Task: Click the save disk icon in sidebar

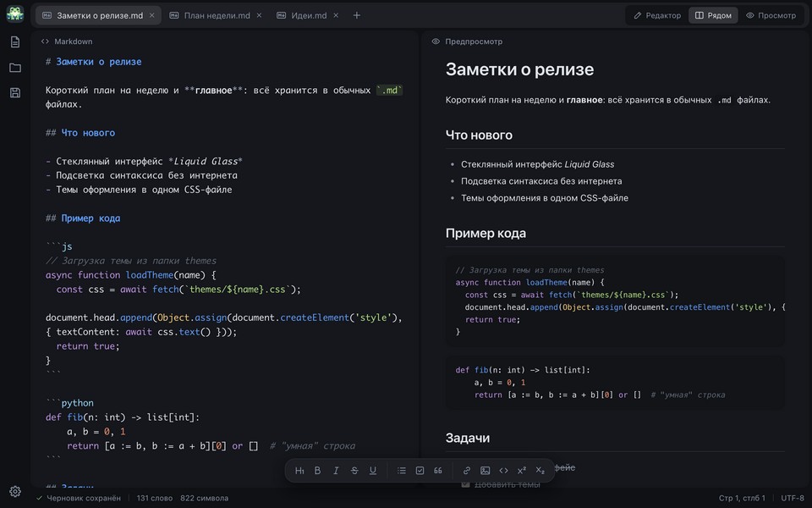Action: tap(15, 93)
